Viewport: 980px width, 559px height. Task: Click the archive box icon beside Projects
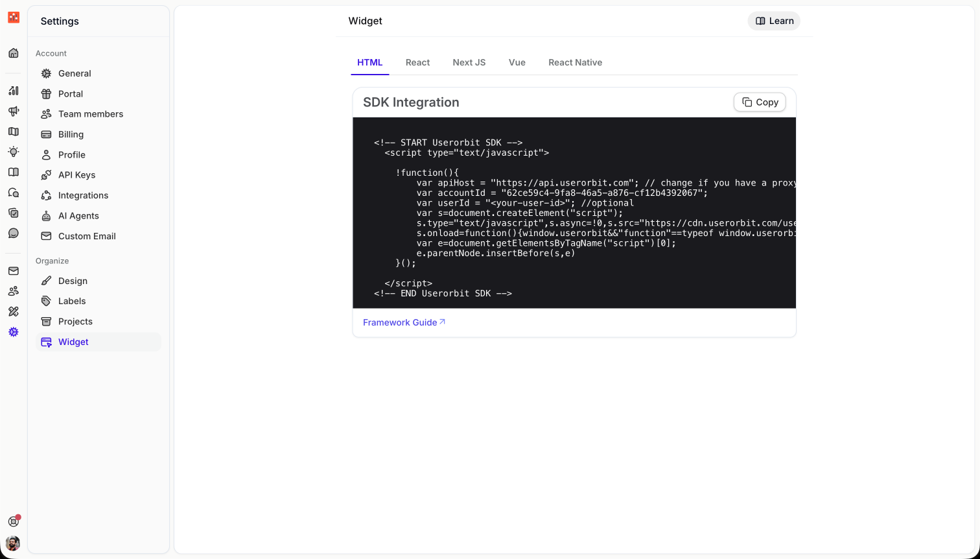click(x=46, y=322)
